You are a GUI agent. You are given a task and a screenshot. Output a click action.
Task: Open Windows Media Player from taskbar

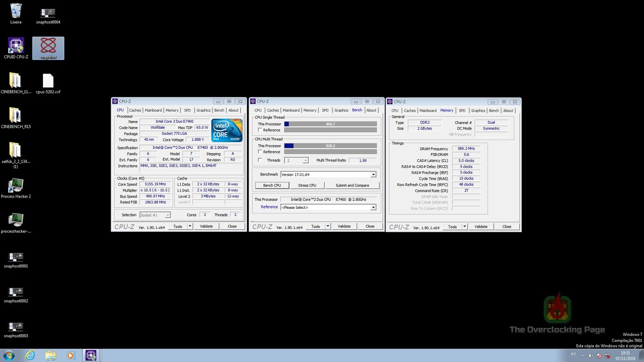(x=70, y=356)
